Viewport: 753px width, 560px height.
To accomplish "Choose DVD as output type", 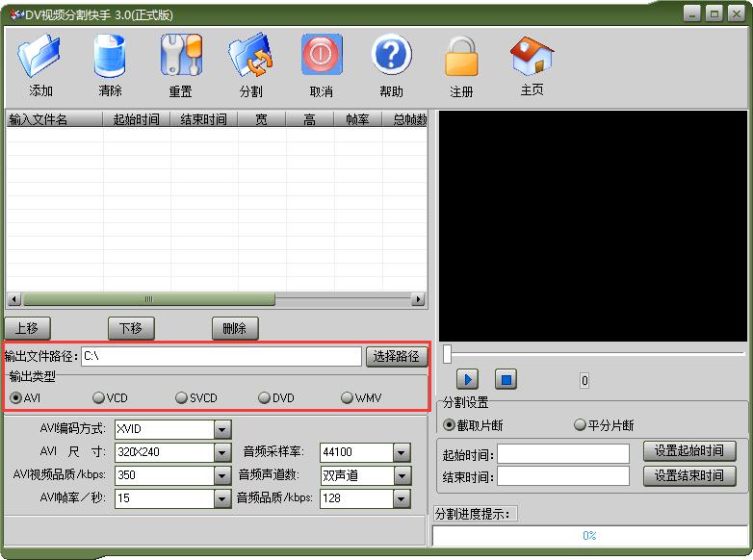I will [264, 397].
